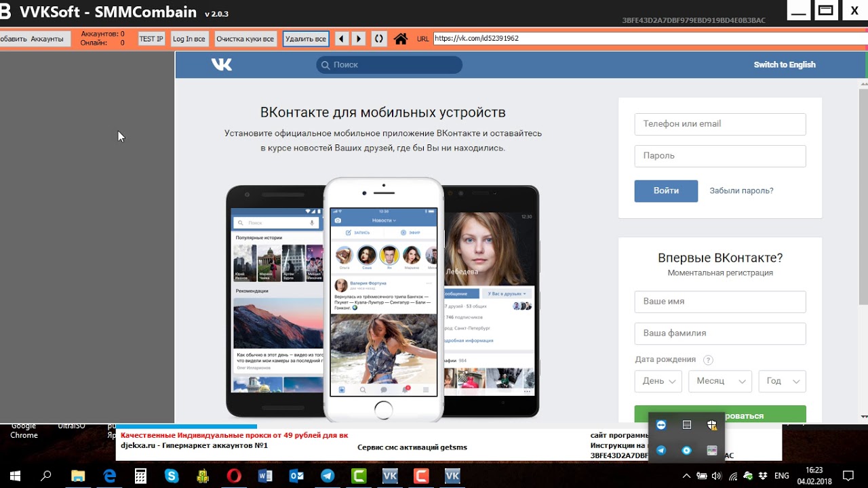Viewport: 868px width, 488px height.
Task: Focus the URL address field
Action: 650,39
